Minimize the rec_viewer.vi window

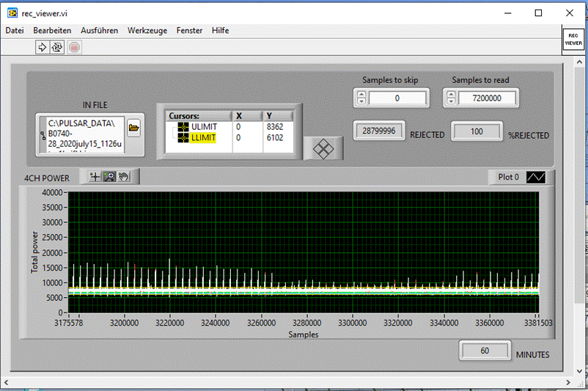(508, 13)
